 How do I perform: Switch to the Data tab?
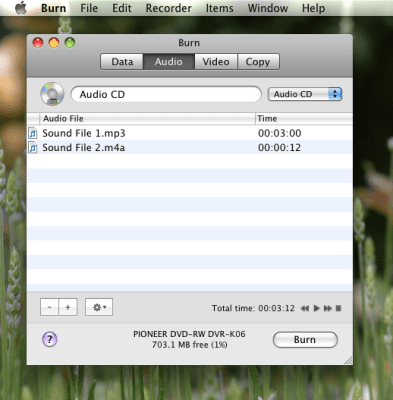(x=122, y=62)
